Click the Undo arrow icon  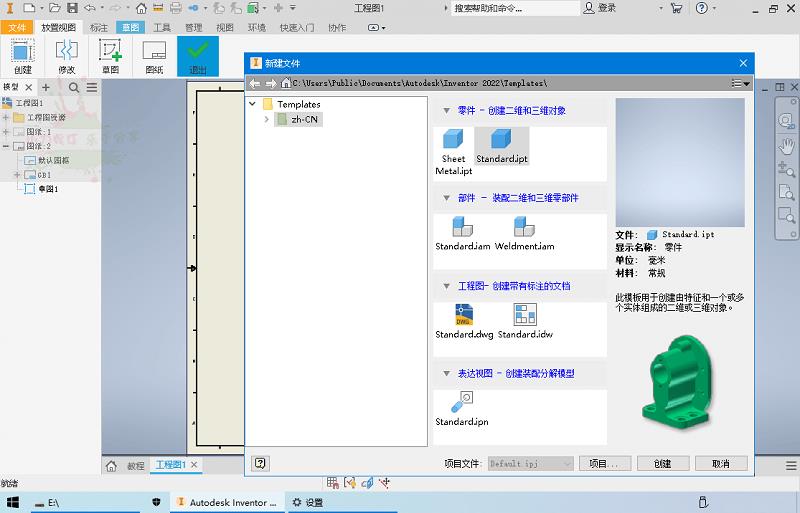click(90, 8)
